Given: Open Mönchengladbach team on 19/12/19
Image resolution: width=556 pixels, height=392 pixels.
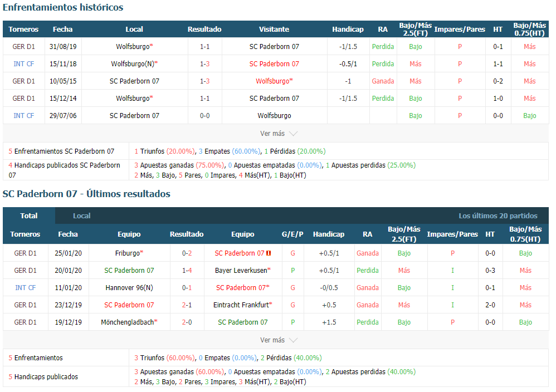Looking at the screenshot, I should pos(129,322).
